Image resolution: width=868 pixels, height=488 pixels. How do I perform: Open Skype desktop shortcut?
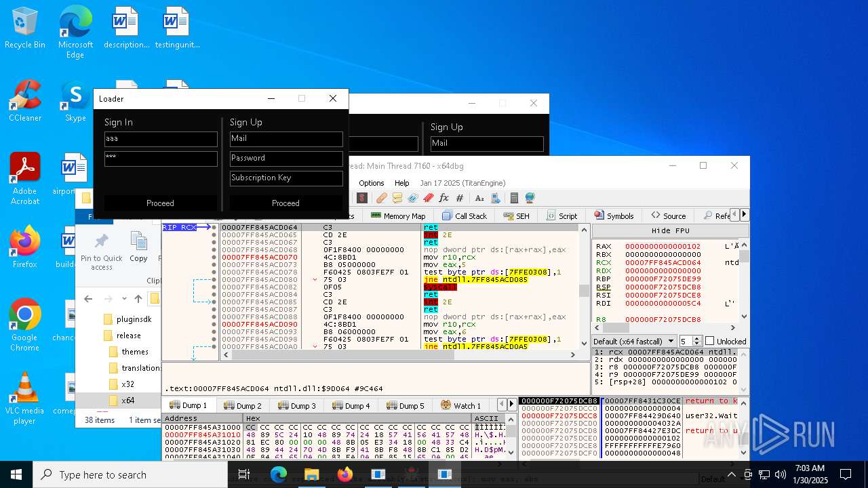tap(75, 102)
